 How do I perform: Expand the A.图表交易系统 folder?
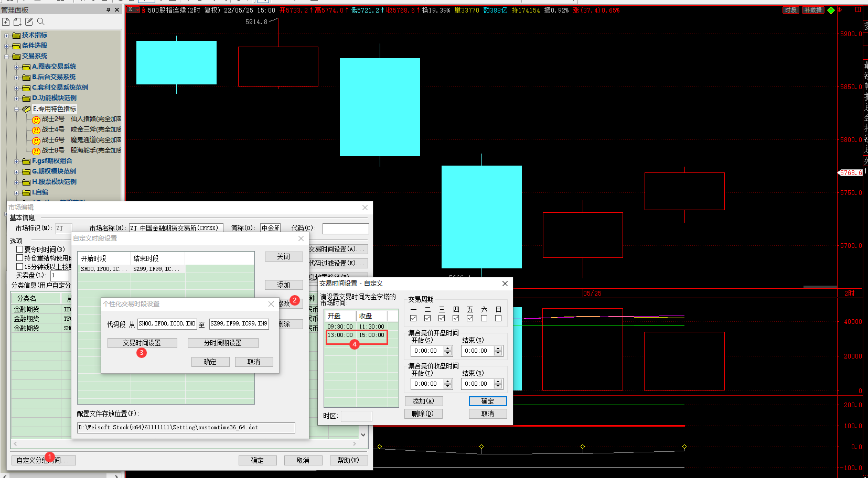(x=16, y=67)
